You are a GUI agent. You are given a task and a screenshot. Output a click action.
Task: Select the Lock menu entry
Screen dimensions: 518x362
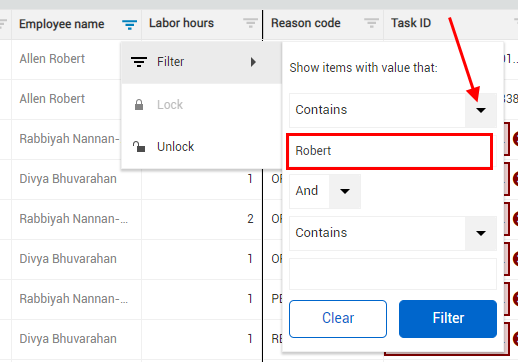tap(202, 105)
